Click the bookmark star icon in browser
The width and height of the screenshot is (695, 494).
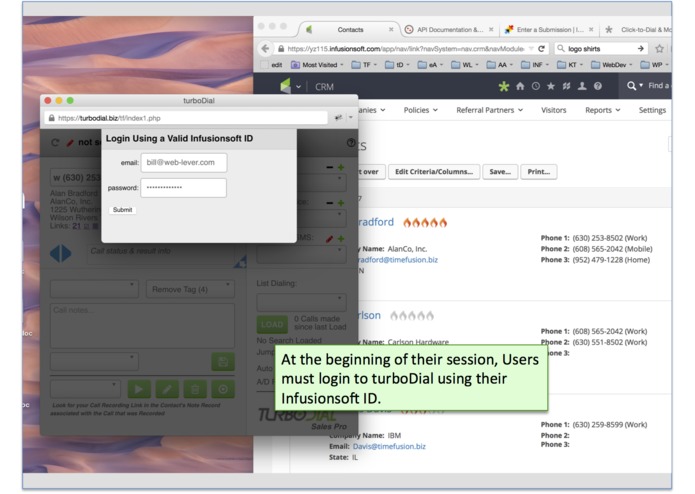[660, 49]
